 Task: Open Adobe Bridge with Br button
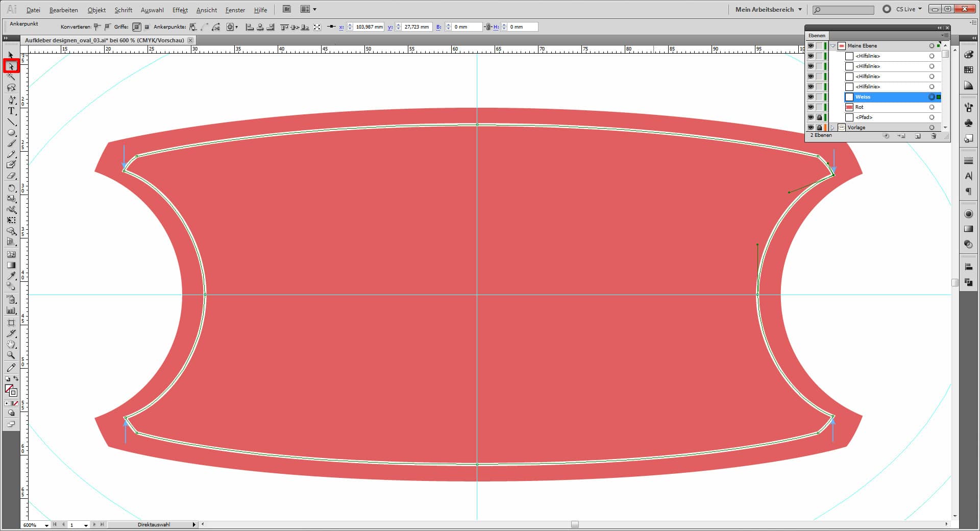tap(287, 9)
